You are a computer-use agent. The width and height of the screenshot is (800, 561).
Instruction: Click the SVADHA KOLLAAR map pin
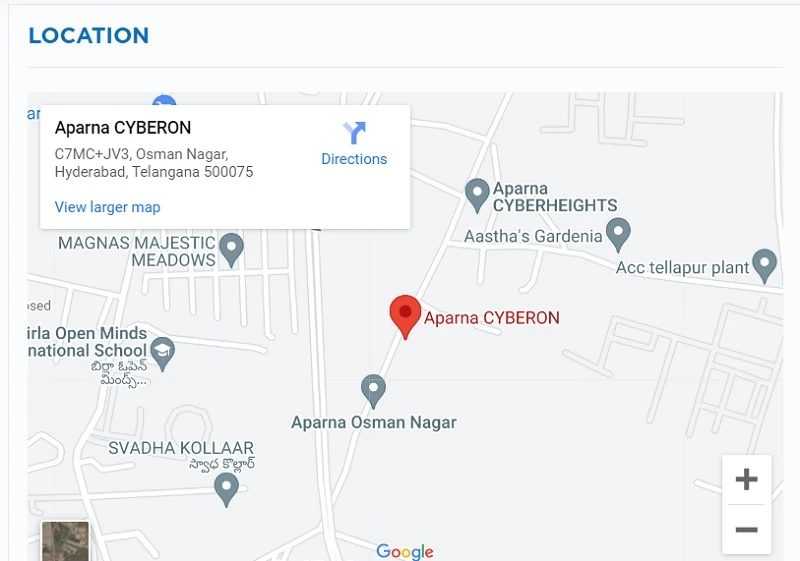(226, 490)
